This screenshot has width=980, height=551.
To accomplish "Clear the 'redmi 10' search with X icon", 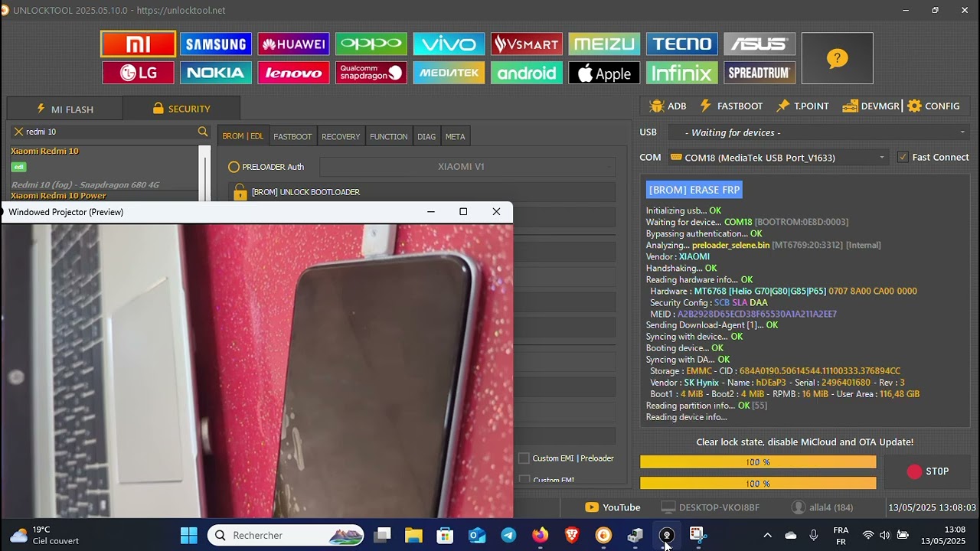I will coord(18,132).
